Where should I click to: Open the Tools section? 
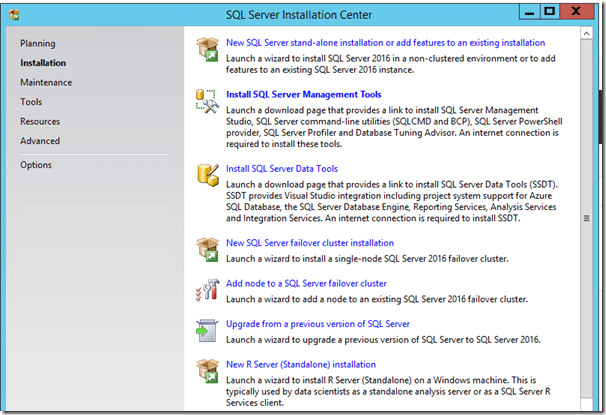point(31,102)
